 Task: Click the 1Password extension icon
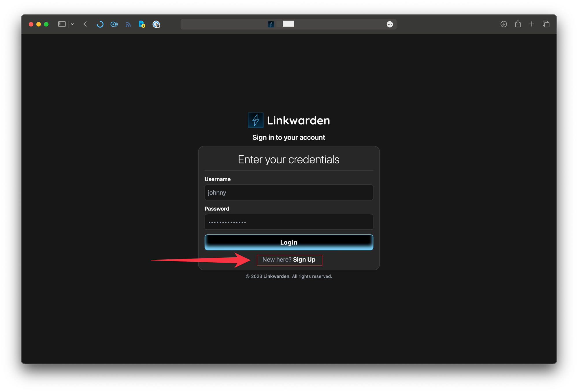click(156, 24)
